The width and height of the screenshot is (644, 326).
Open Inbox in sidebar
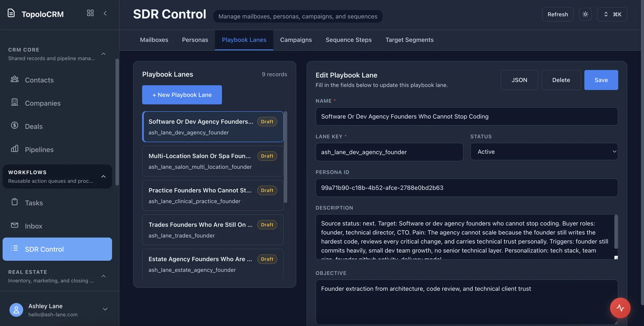coord(57,226)
